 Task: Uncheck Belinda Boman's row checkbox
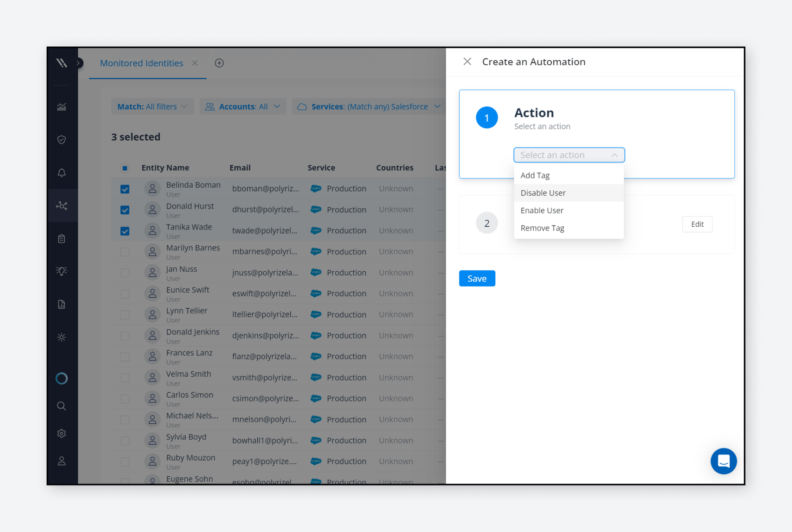click(x=125, y=189)
